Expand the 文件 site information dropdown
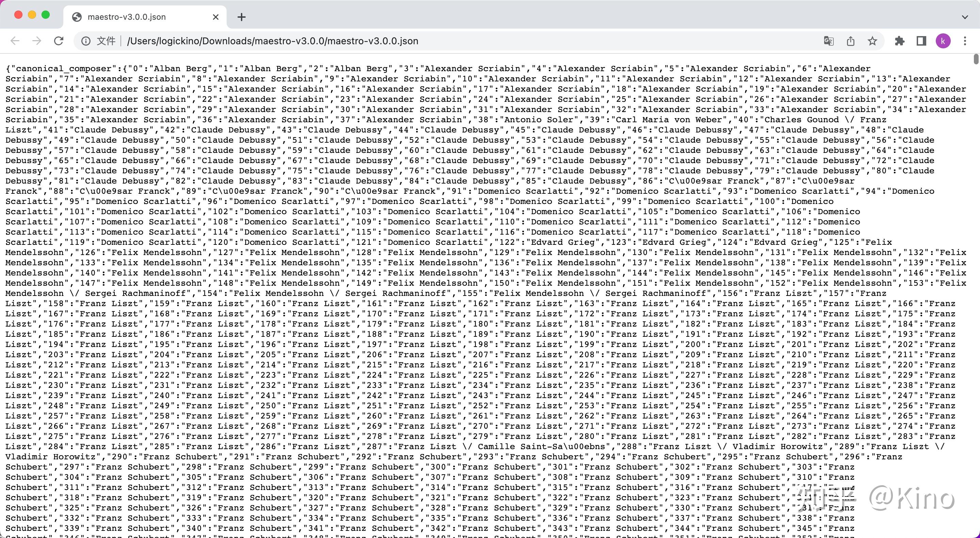Image resolution: width=980 pixels, height=538 pixels. [105, 41]
